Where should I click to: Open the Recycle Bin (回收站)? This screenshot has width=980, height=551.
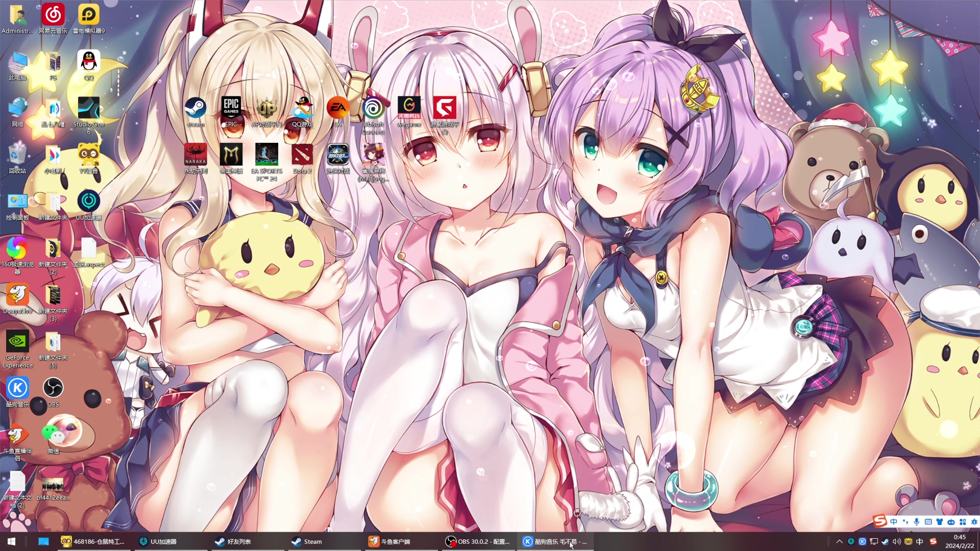point(17,155)
